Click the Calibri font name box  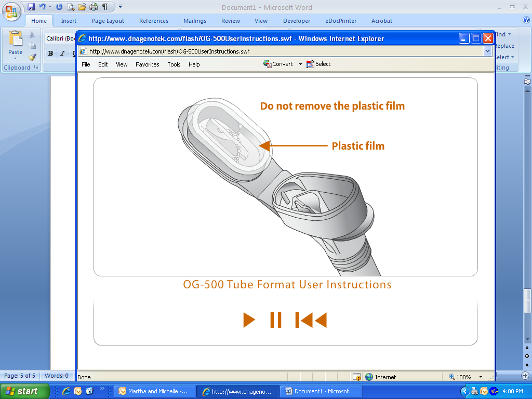[60, 38]
